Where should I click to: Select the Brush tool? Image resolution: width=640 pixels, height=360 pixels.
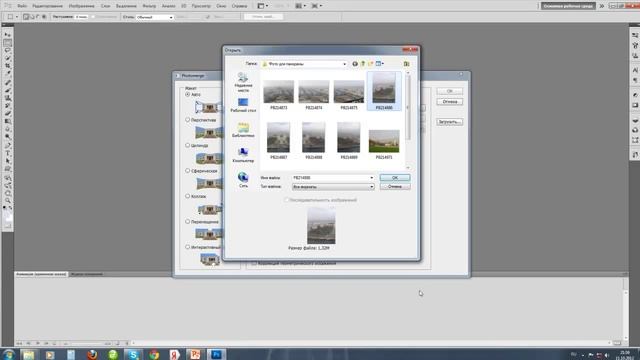(x=8, y=90)
